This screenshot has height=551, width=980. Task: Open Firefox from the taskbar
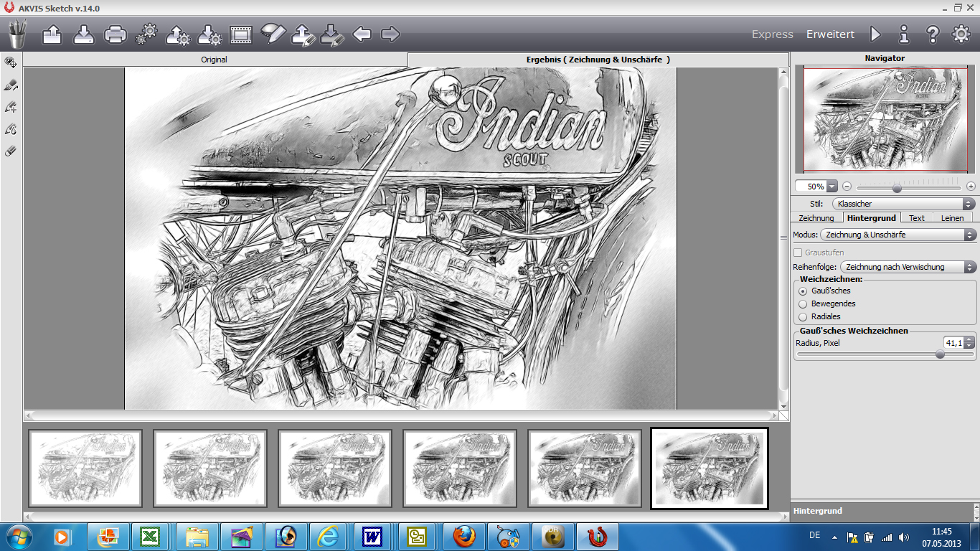[x=464, y=536]
